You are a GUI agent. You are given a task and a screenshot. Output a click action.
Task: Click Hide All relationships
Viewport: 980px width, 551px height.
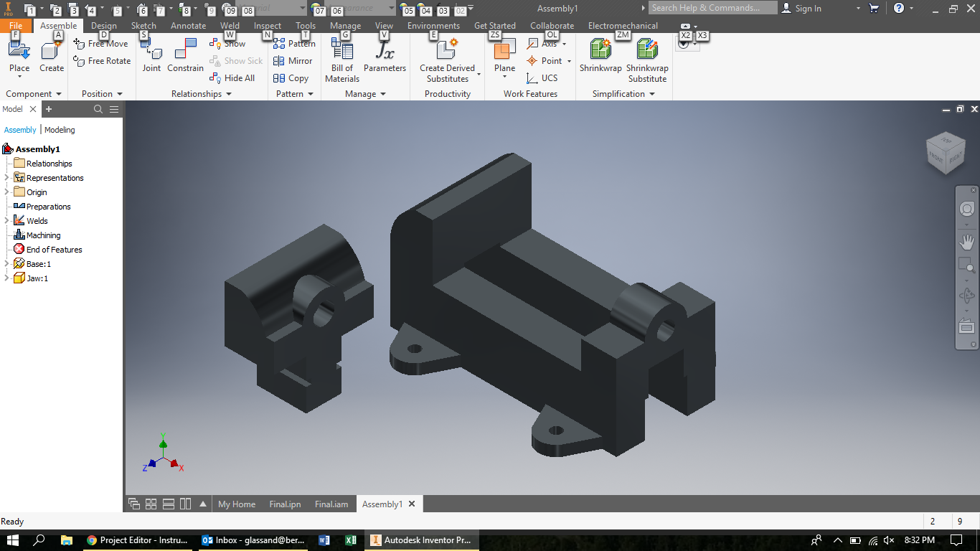(x=232, y=78)
